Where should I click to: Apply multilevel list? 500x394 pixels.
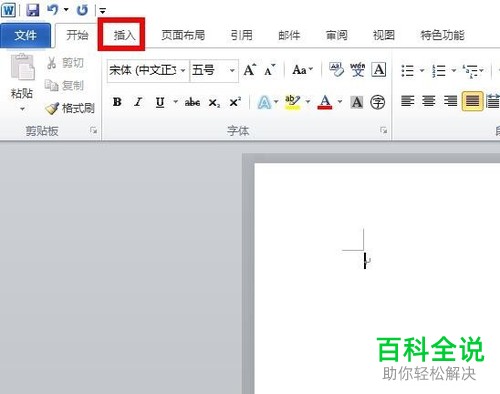click(x=470, y=71)
